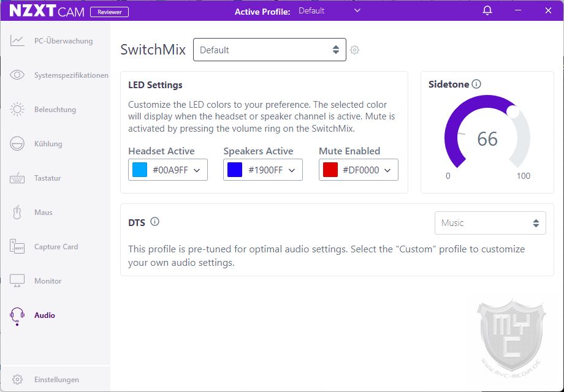Open the PC-Überwachung chart icon
564x392 pixels.
click(17, 40)
